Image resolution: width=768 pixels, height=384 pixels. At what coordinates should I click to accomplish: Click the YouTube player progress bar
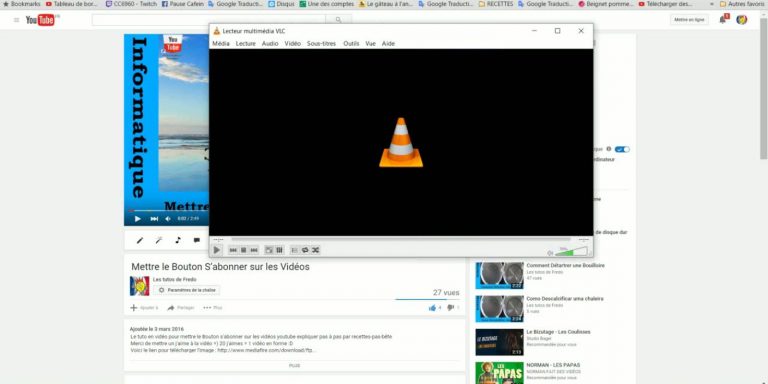(167, 211)
